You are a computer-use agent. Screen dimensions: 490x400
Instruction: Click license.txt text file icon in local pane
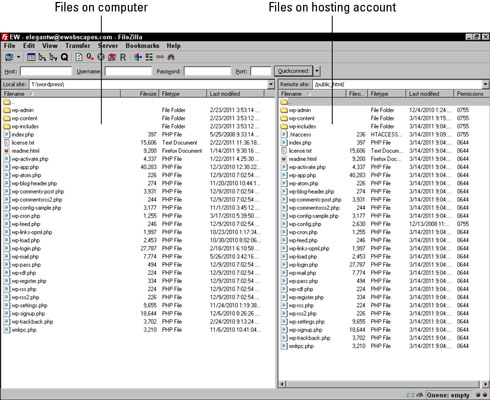(x=7, y=143)
